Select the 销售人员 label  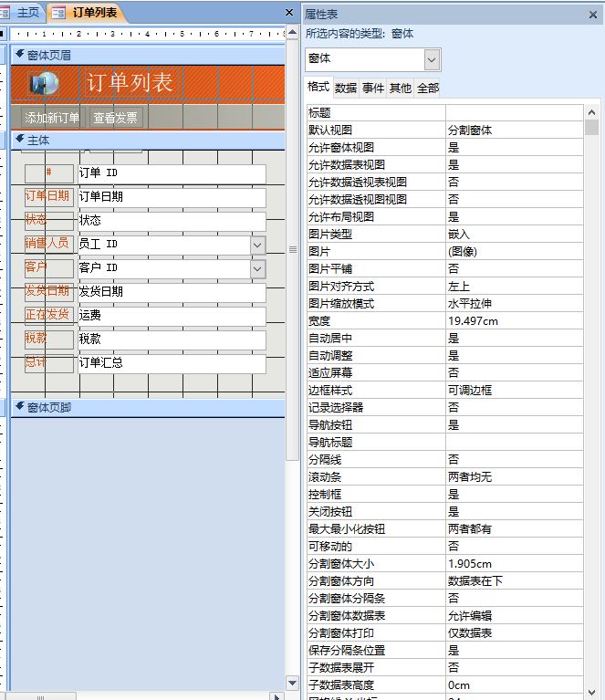click(x=49, y=245)
